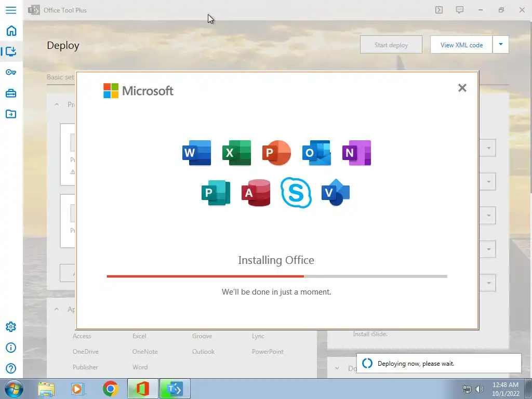Image resolution: width=532 pixels, height=399 pixels.
Task: Open the third dropdown on right panel
Action: pos(488,215)
